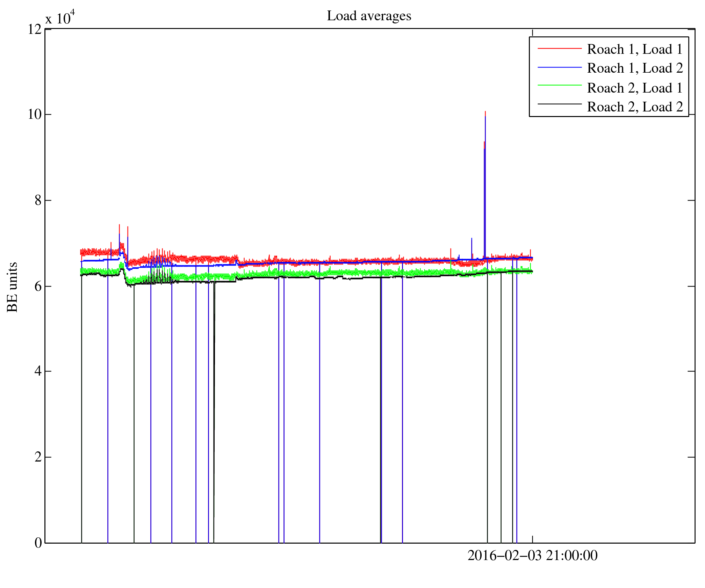Select the 'Roach 1, Load 1' legend label
This screenshot has height=588, width=705.
(634, 49)
